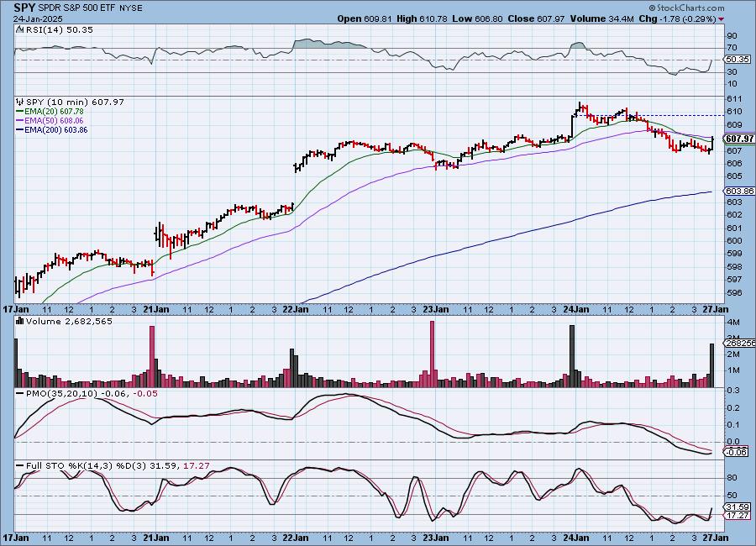Click the navy EMA(200) legend line swatch

tap(20, 129)
